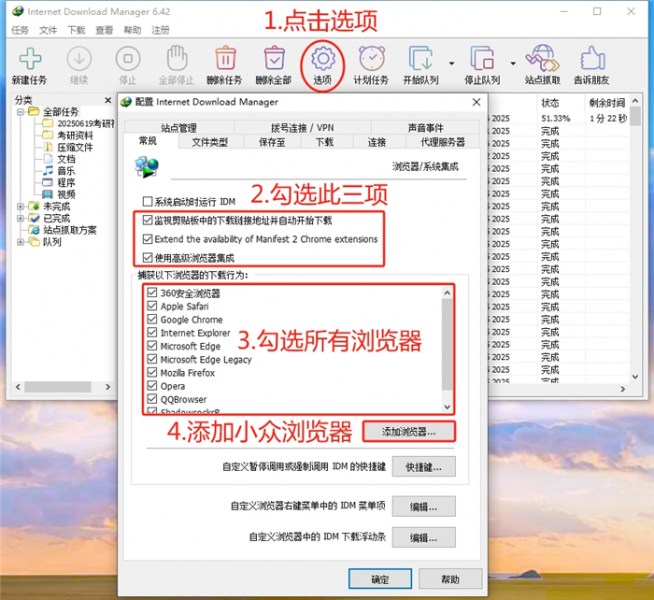Switch to 代理服务器 tab
The width and height of the screenshot is (654, 600).
(x=442, y=142)
